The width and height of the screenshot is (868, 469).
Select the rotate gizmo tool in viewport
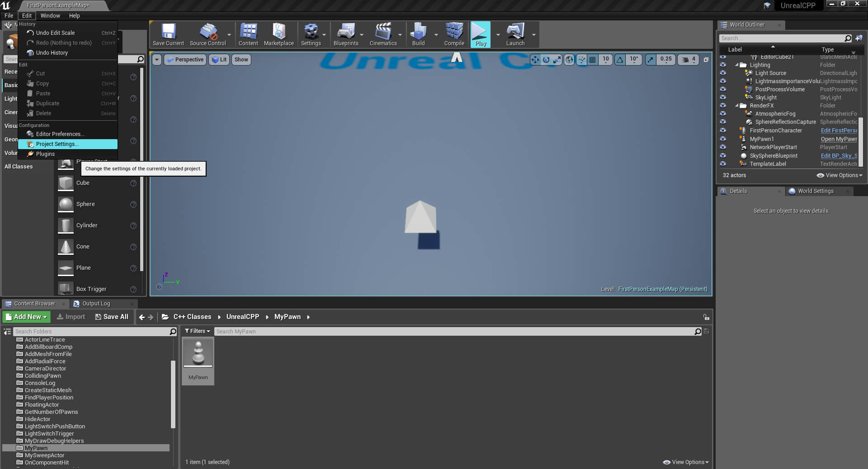[546, 60]
